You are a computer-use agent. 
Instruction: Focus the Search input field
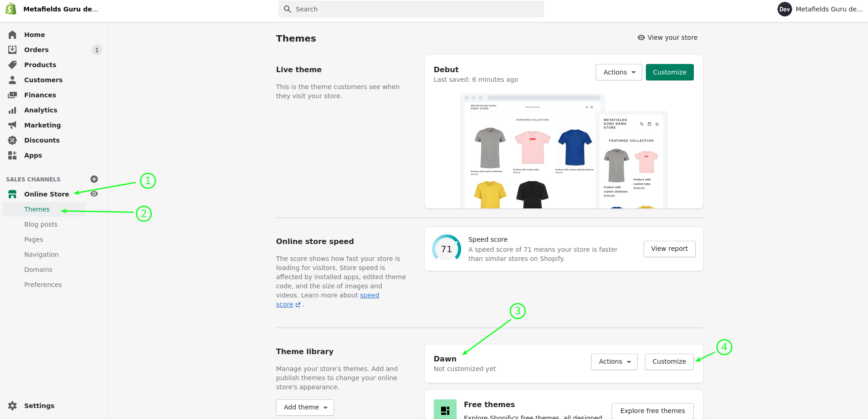[x=411, y=9]
